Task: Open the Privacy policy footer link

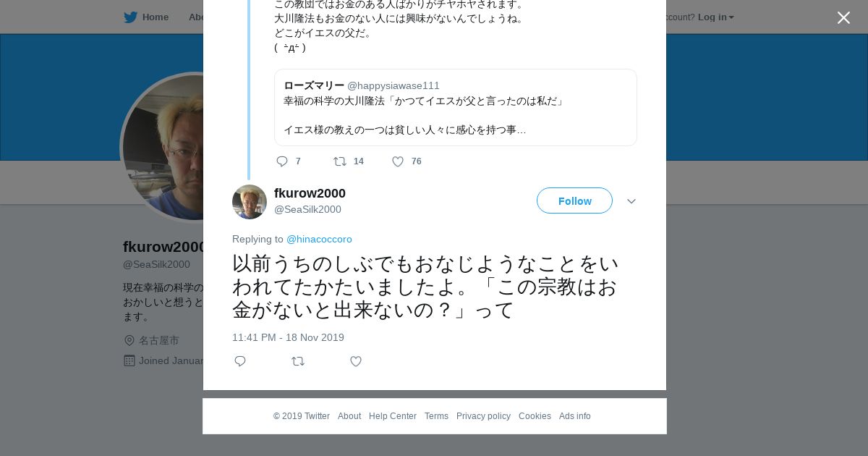Action: click(x=483, y=416)
